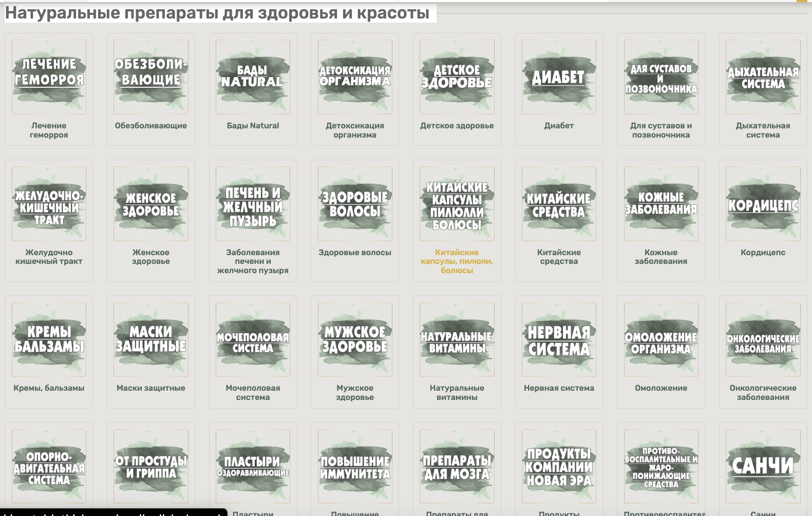Image resolution: width=812 pixels, height=516 pixels.
Task: Open the Диабет category tile image
Action: (559, 77)
